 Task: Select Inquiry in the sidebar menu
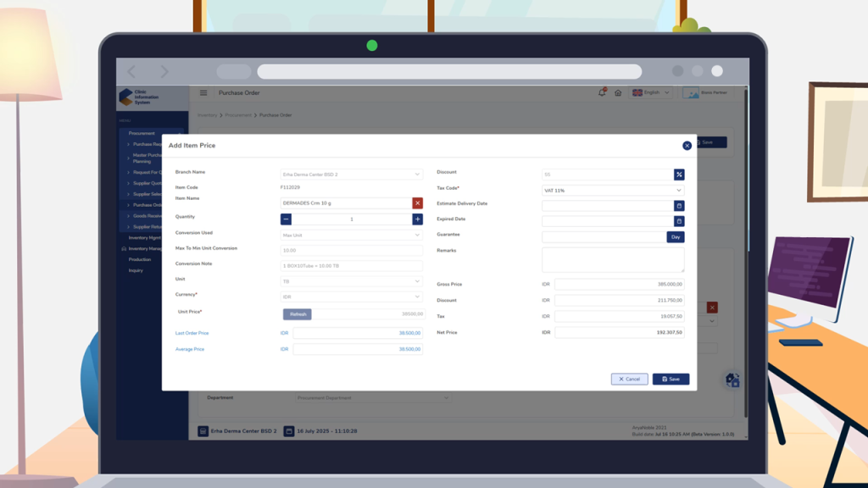(x=136, y=270)
